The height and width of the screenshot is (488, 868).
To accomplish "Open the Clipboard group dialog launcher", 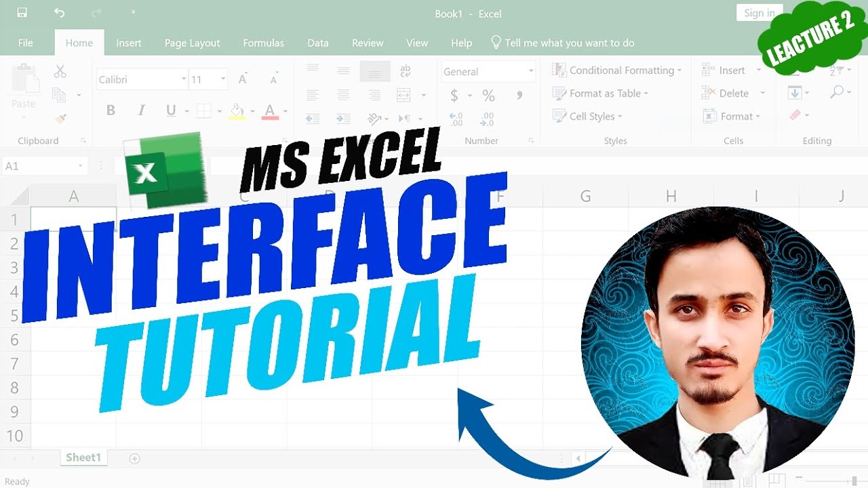I will 83,141.
